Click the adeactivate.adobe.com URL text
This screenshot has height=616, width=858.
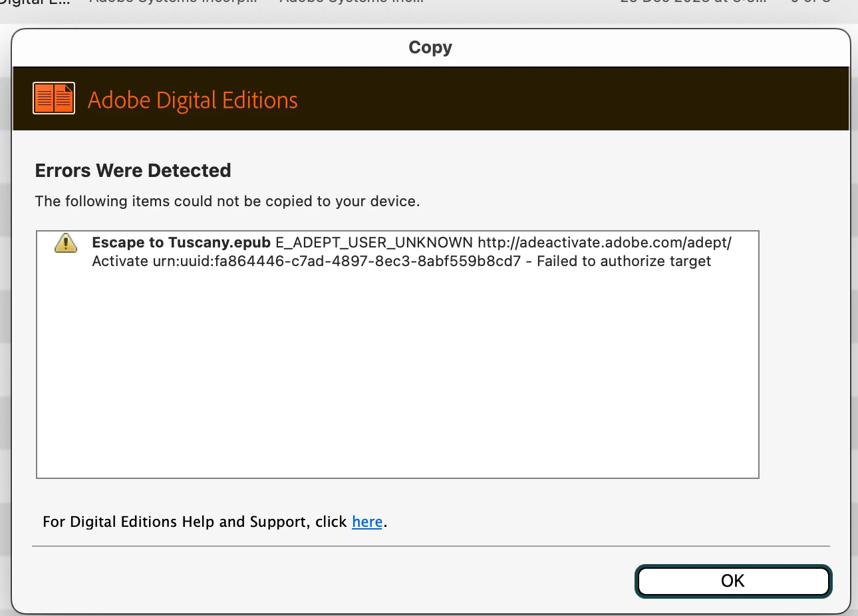point(605,242)
